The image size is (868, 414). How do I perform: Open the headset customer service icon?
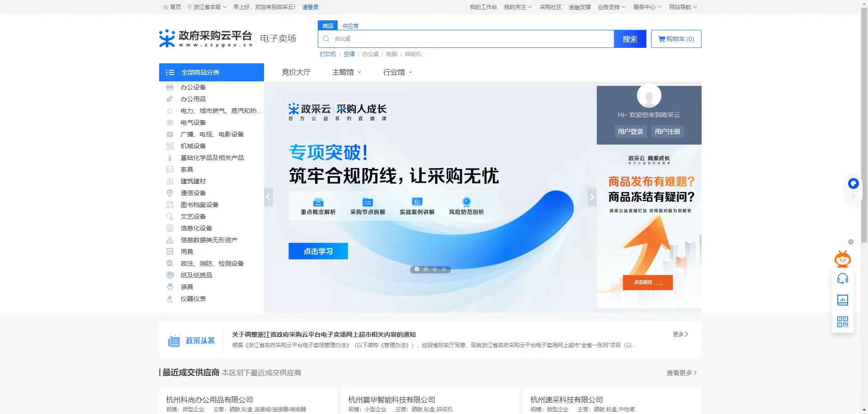tap(842, 278)
